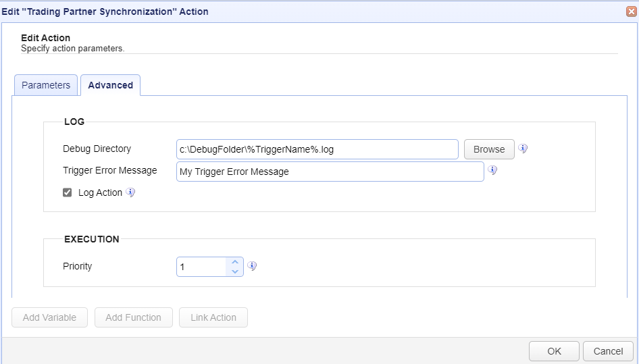Viewport: 639px width, 364px height.
Task: Click info icon beside Log Action
Action: (130, 192)
